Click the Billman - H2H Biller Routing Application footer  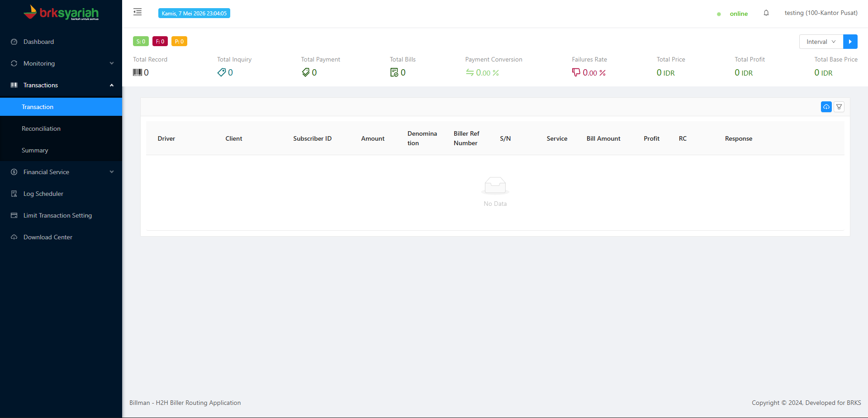(185, 403)
